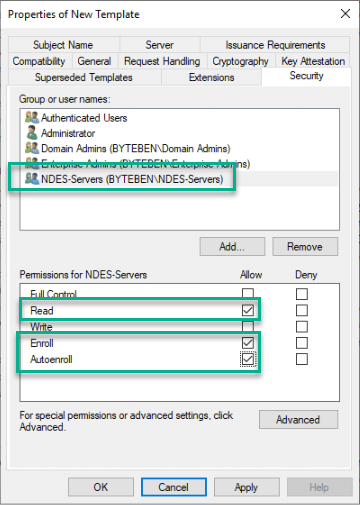The image size is (360, 505).
Task: Open Advanced permission settings
Action: click(x=298, y=419)
